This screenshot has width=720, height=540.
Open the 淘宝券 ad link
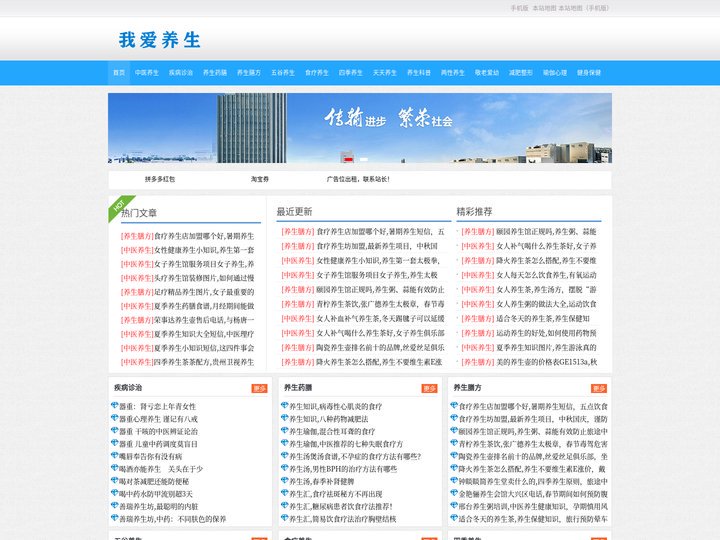(260, 179)
